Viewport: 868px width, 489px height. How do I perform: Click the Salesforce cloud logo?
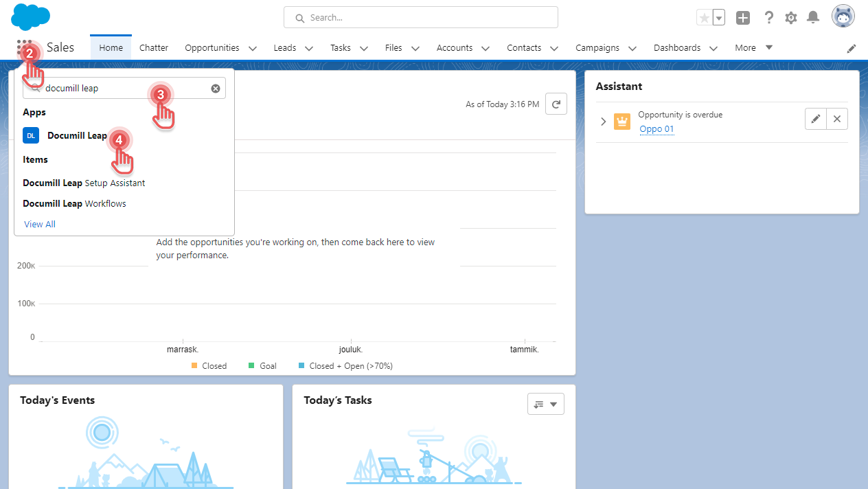(x=31, y=17)
